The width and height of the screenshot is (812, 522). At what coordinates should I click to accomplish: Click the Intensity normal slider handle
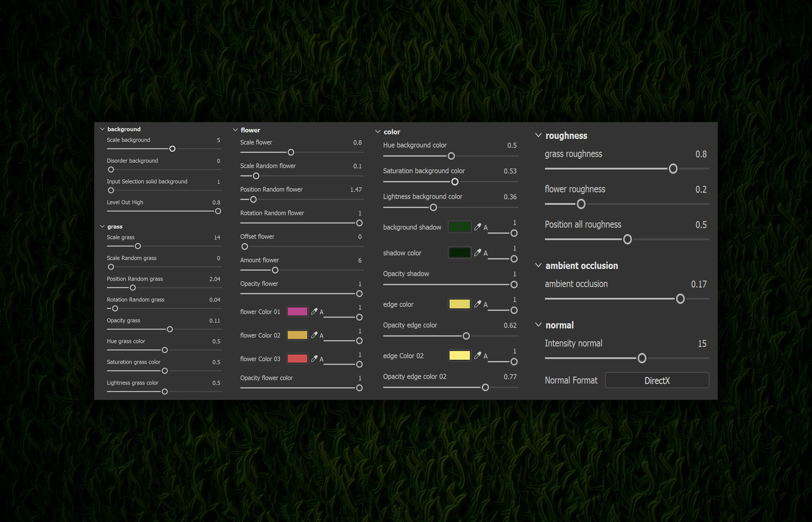click(x=641, y=358)
